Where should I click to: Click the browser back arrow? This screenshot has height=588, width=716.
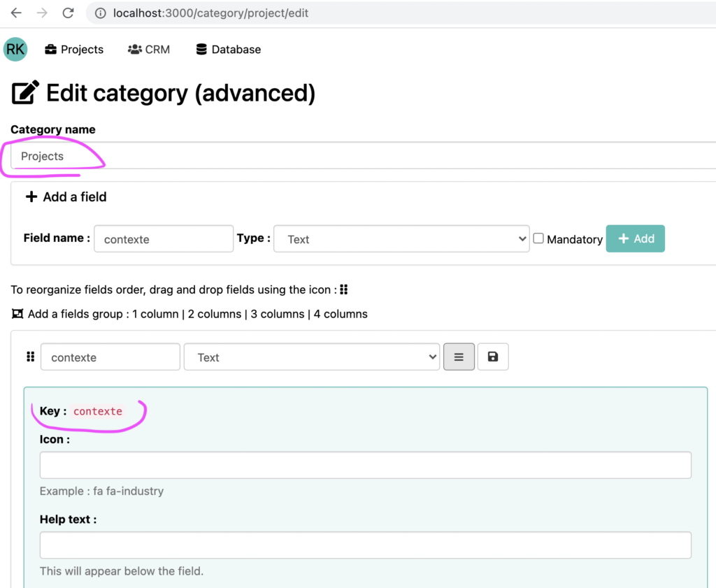tap(16, 13)
